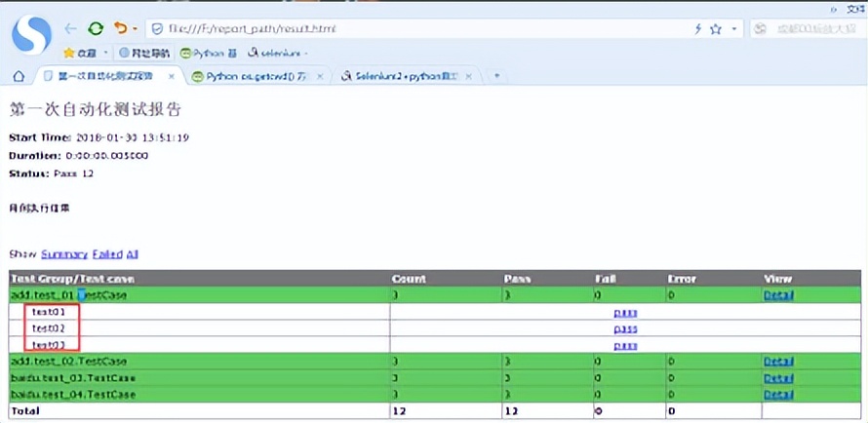Reload the report page
Viewport: 868px width, 423px height.
[x=96, y=29]
